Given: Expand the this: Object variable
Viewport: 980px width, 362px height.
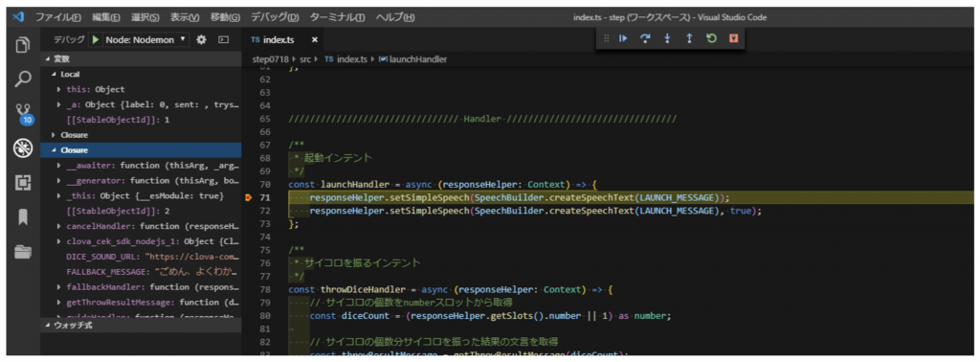Looking at the screenshot, I should point(59,89).
